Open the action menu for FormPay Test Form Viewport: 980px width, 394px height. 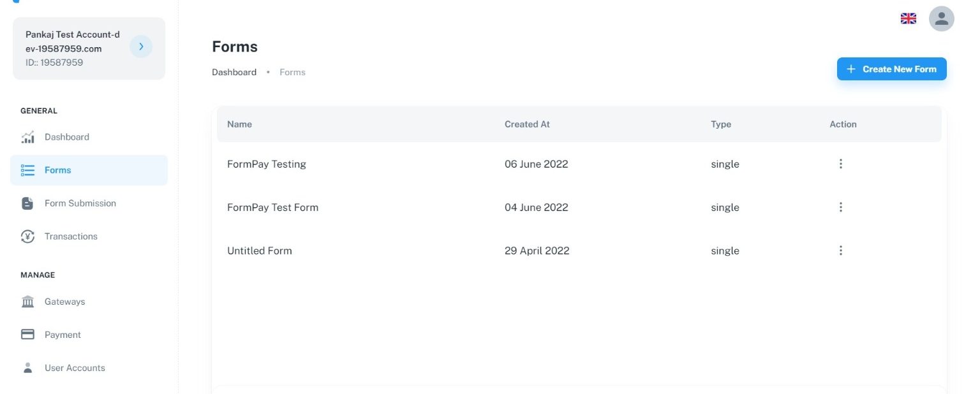pyautogui.click(x=841, y=207)
